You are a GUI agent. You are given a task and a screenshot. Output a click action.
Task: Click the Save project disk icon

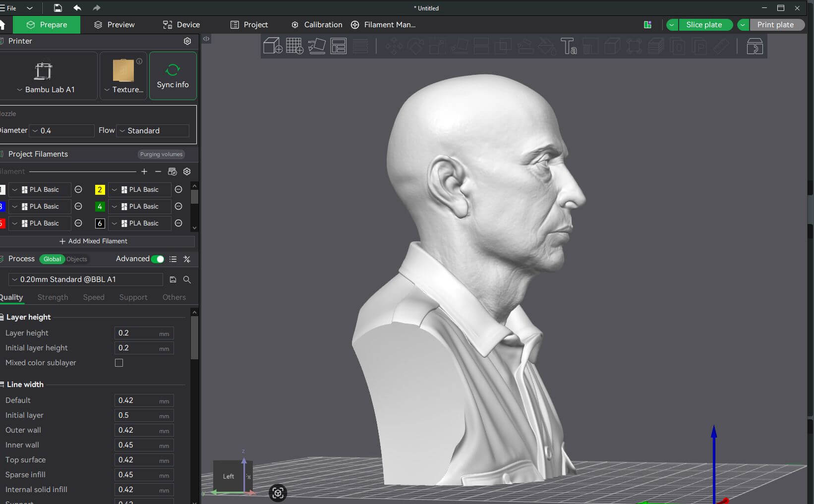[58, 8]
